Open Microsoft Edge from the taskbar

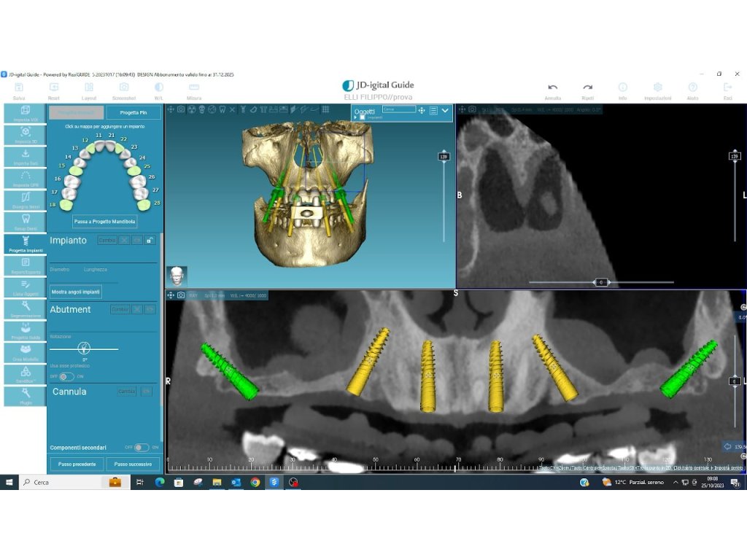point(160,483)
